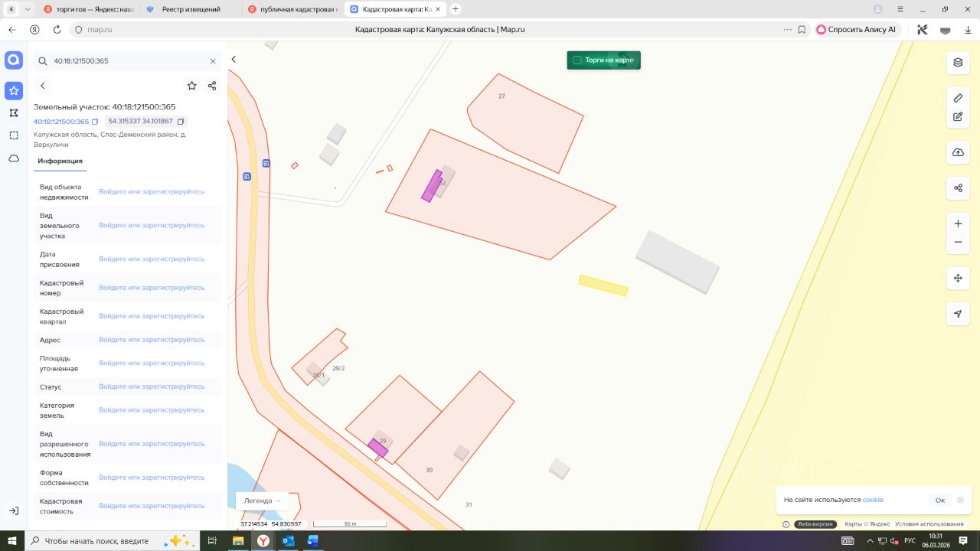The height and width of the screenshot is (551, 980).
Task: Share the land parcel
Action: pos(212,86)
